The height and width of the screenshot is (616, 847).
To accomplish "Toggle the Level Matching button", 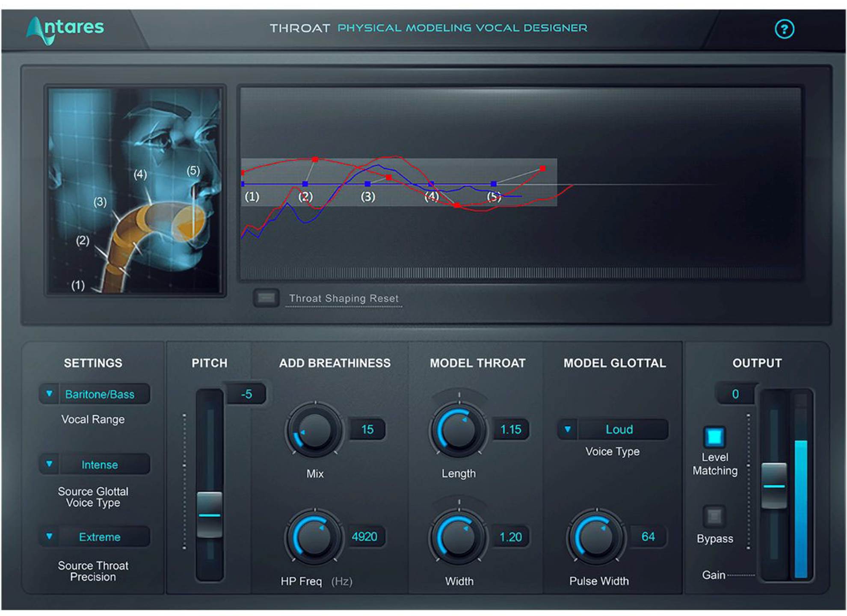I will 714,437.
